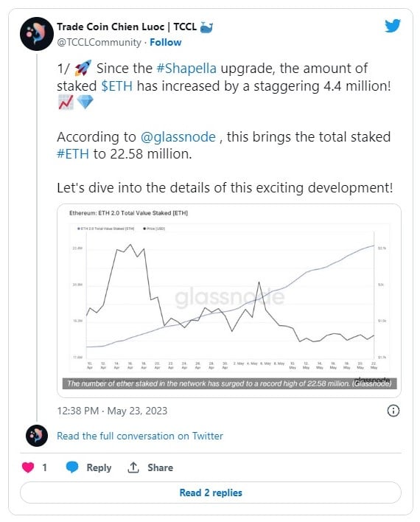Click the Share text label
This screenshot has height=522, width=420.
point(160,467)
